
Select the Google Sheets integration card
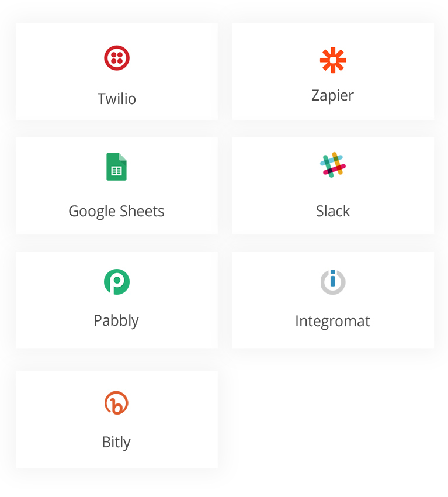tap(116, 186)
